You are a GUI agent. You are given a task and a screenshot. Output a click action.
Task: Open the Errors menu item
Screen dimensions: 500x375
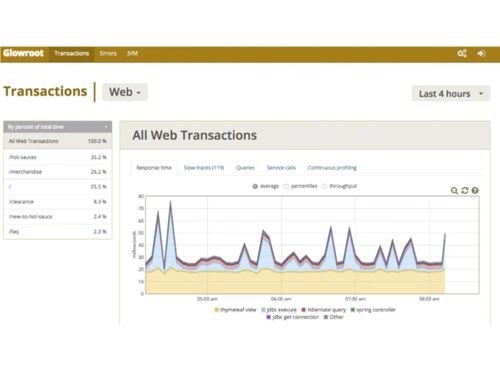point(108,53)
